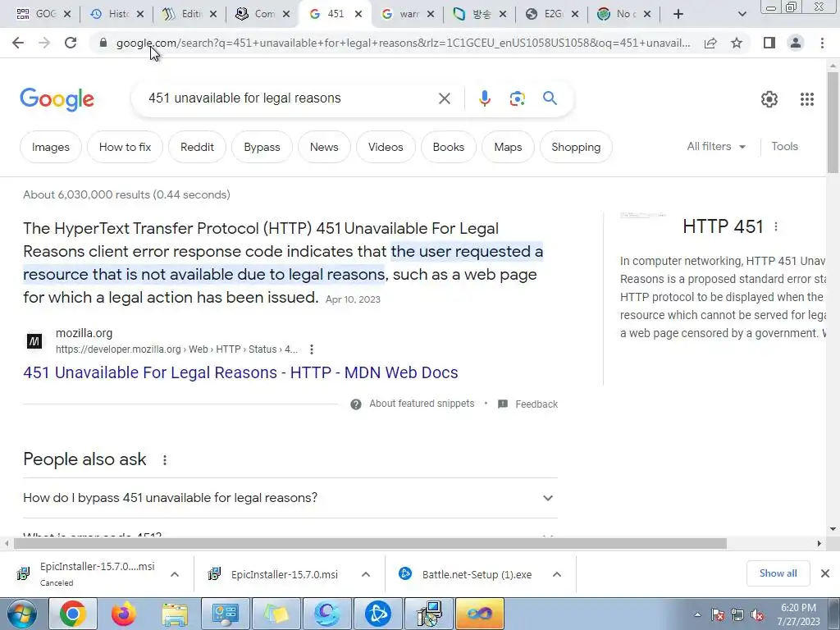Click the scroll right arrow
The width and height of the screenshot is (840, 630).
tap(819, 543)
